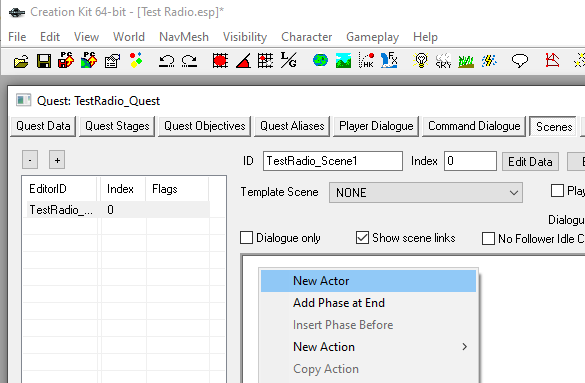Image resolution: width=585 pixels, height=383 pixels.
Task: Switch to the Quest Objectives tab
Action: pyautogui.click(x=204, y=126)
